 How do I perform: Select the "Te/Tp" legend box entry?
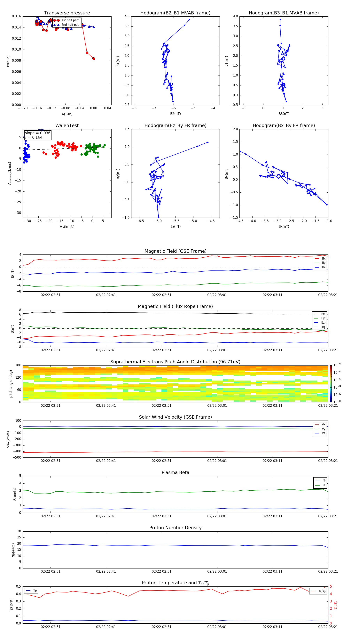click(x=318, y=591)
